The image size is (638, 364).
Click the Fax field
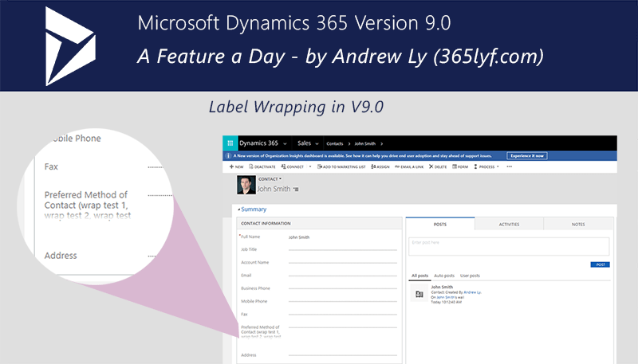coord(343,315)
